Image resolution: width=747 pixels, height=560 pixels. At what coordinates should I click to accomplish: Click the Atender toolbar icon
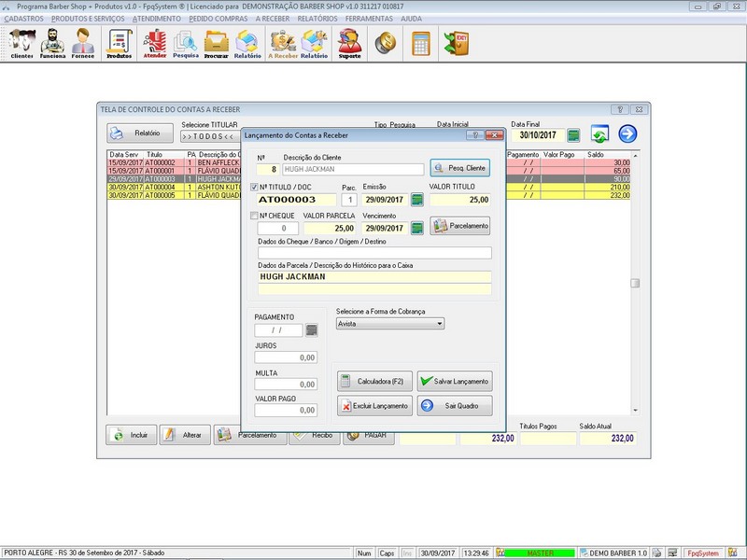point(155,43)
